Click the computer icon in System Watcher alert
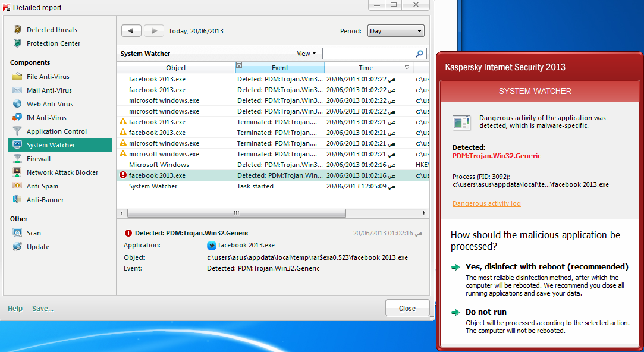 (x=461, y=122)
